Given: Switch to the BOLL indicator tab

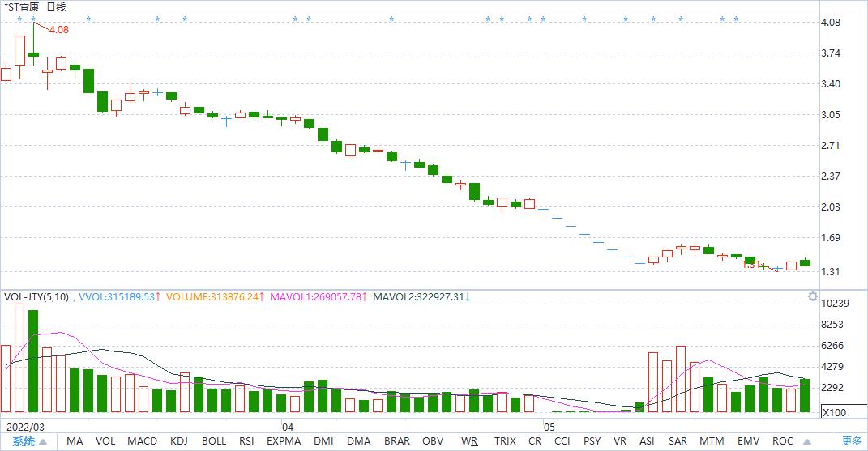Looking at the screenshot, I should [x=214, y=441].
